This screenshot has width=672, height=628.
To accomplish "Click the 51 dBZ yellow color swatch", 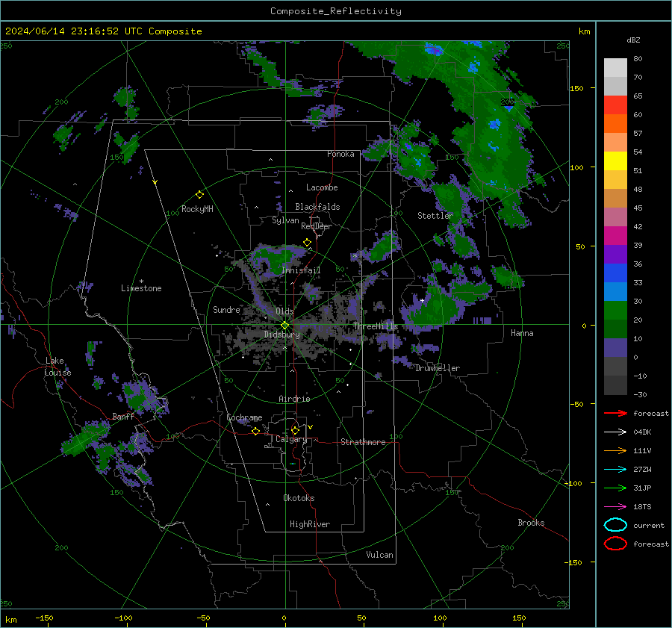I will click(x=615, y=161).
